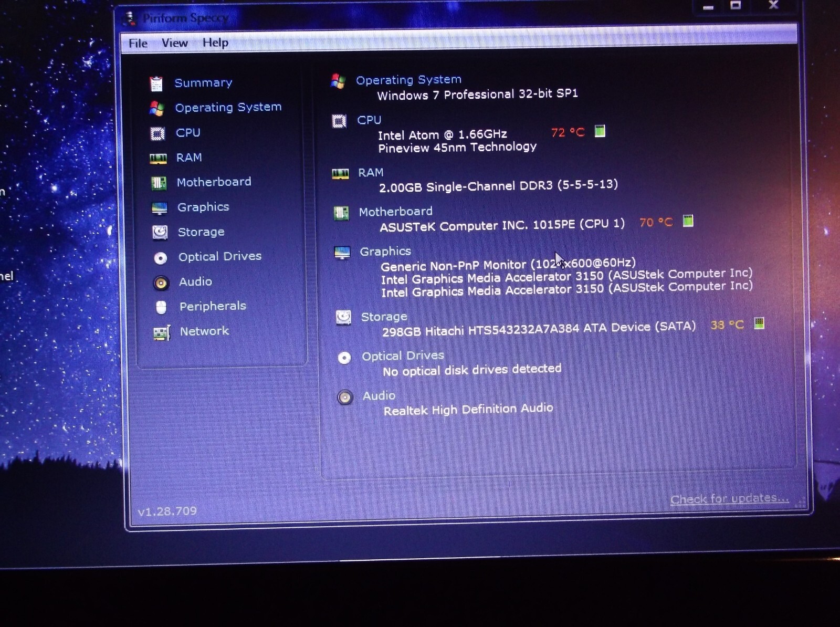The image size is (840, 627).
Task: Click the 2.00GB Single-Channel DDR3 text
Action: 498,186
